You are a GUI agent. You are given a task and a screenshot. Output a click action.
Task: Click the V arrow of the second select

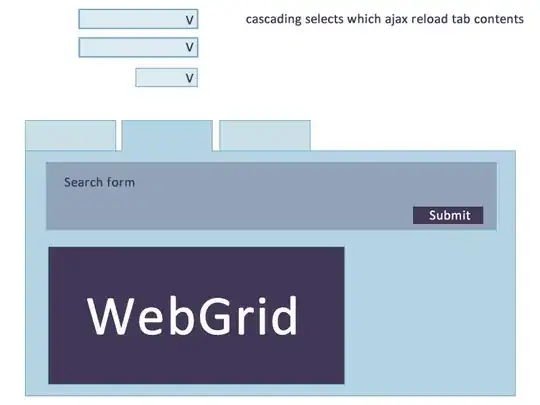(189, 47)
